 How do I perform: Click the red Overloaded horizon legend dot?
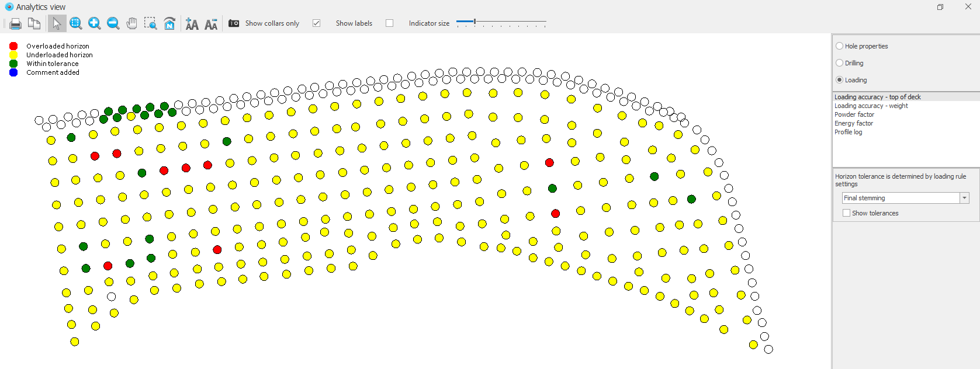[x=13, y=46]
